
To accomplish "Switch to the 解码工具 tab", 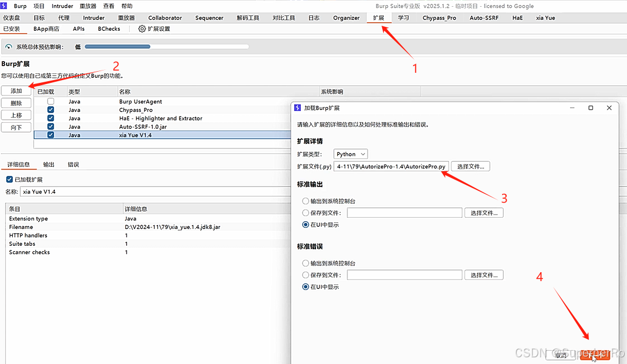I will 248,18.
